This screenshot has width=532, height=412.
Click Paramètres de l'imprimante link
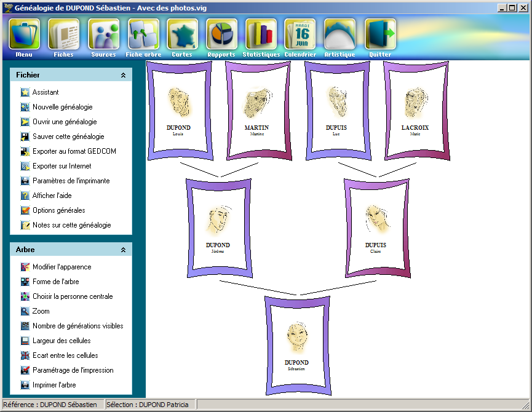coord(71,181)
